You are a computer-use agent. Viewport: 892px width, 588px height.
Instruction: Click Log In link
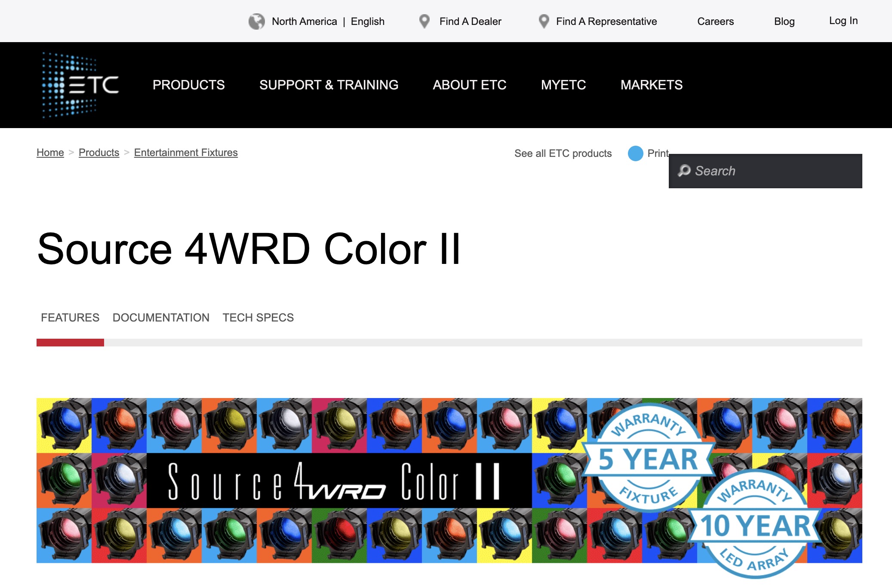[x=843, y=21]
